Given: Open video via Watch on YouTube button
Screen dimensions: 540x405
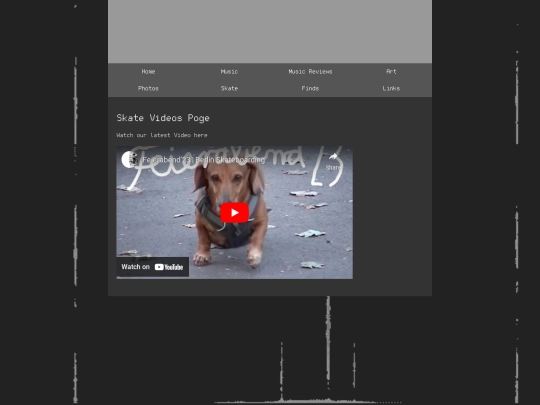Looking at the screenshot, I should [153, 267].
